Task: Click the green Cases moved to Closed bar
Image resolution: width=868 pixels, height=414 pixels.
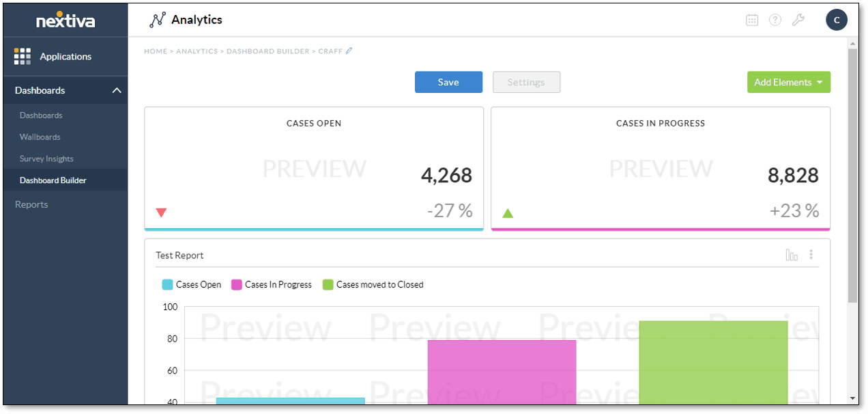Action: coord(714,363)
